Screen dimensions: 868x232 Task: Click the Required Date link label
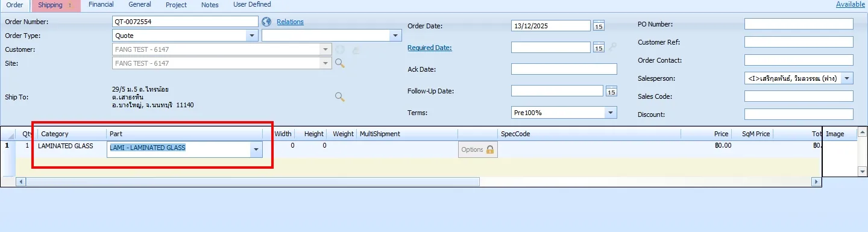pos(430,48)
